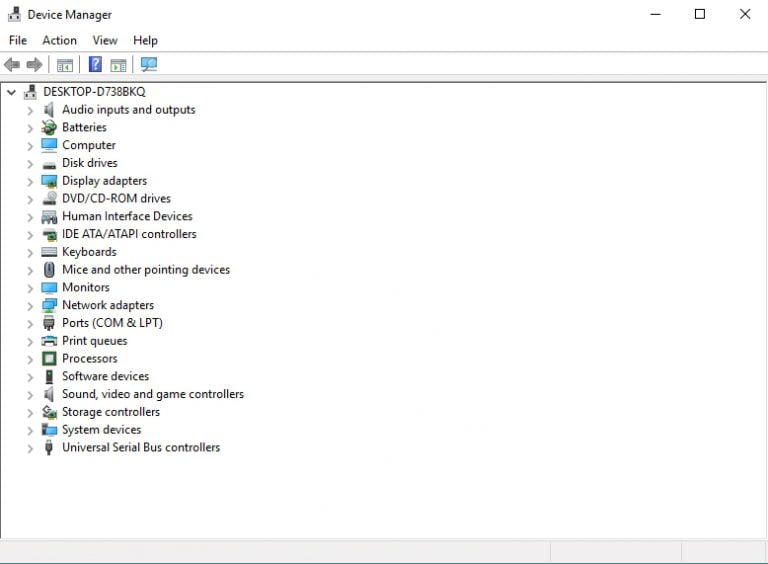Viewport: 768px width, 564px height.
Task: Collapse the DESKTOP-D738BKQ root node
Action: pos(11,92)
